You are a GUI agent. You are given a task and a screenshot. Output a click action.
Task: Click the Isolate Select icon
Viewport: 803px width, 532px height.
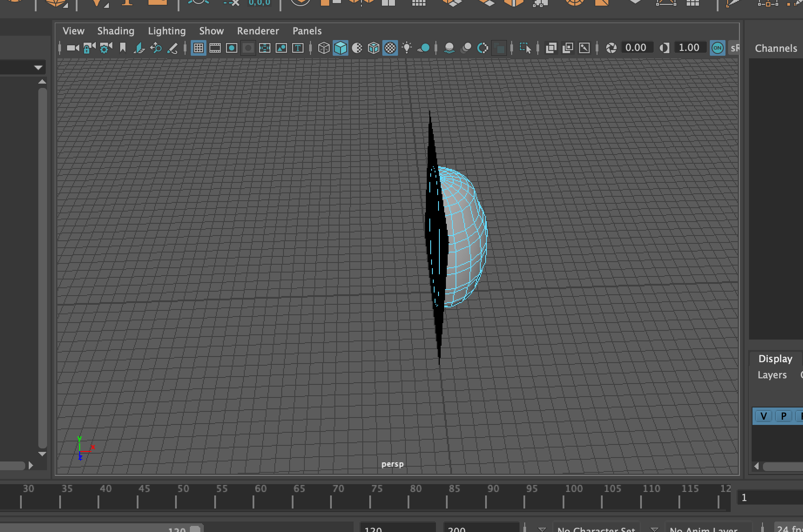(x=525, y=48)
